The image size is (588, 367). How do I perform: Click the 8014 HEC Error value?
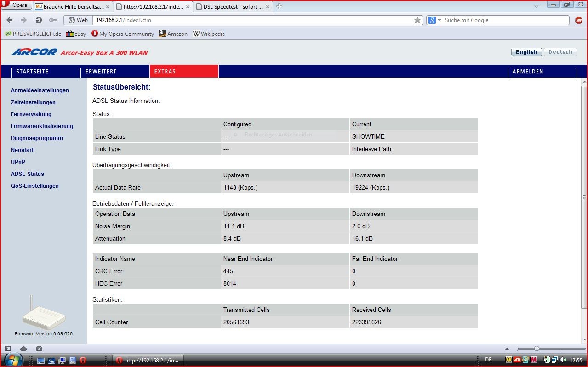pyautogui.click(x=230, y=283)
